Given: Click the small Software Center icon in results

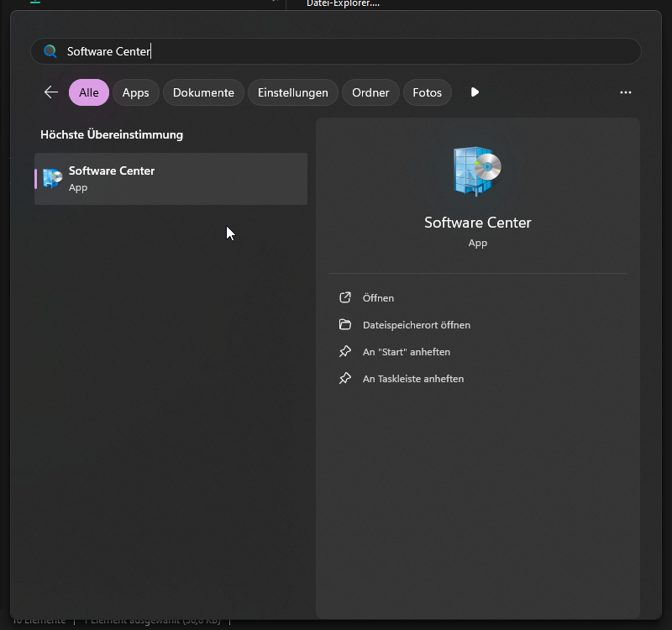Looking at the screenshot, I should pos(53,178).
